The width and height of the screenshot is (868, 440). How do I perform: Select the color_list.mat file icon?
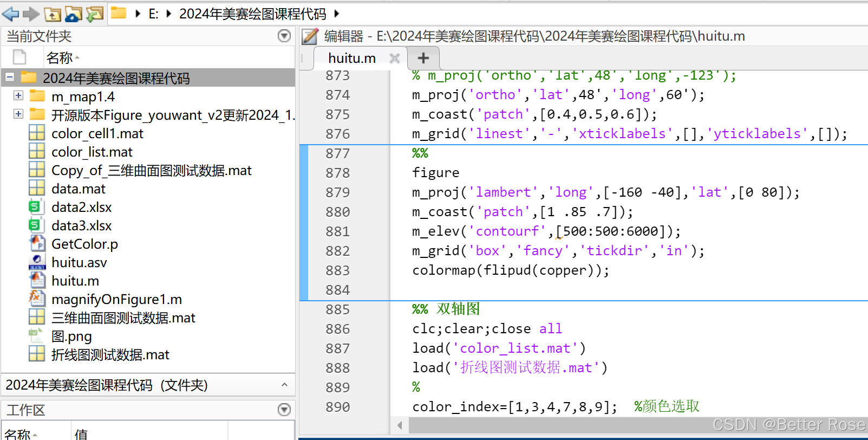37,151
